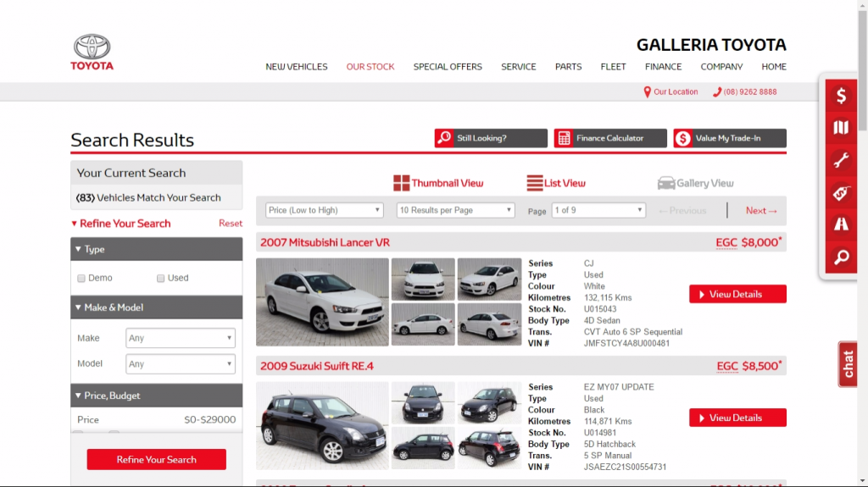Check the Demo vehicle type checkbox

pos(81,278)
